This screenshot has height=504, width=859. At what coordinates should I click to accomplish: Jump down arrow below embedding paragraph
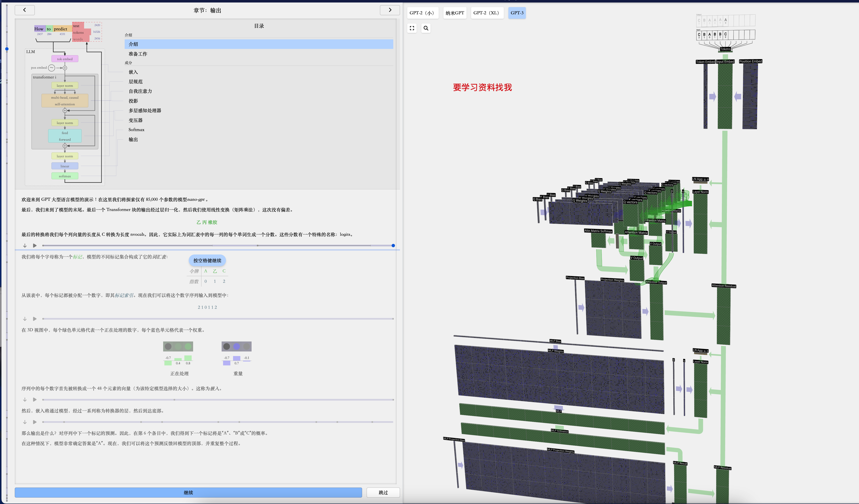(25, 399)
